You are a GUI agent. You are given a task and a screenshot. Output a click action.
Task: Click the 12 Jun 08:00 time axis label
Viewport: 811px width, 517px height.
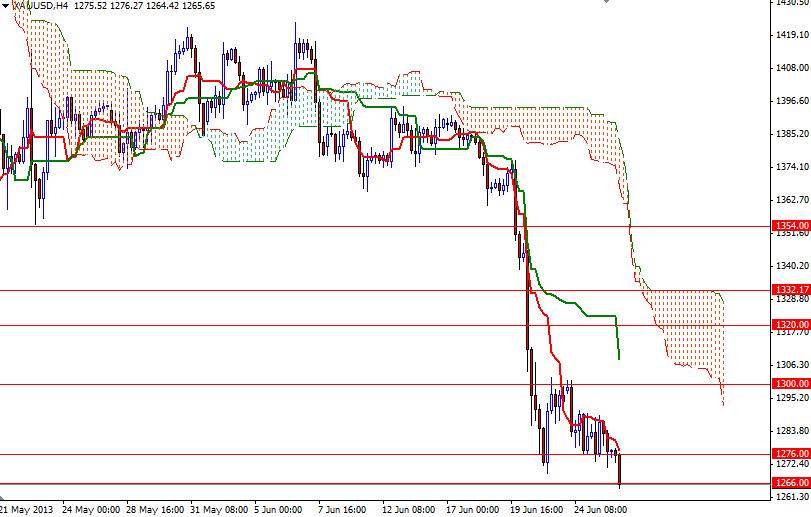[x=410, y=508]
